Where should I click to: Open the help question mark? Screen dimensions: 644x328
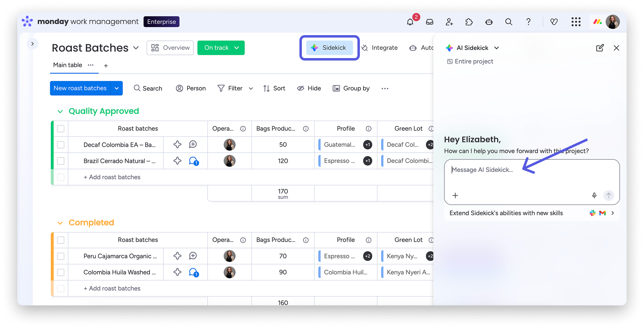(x=528, y=22)
